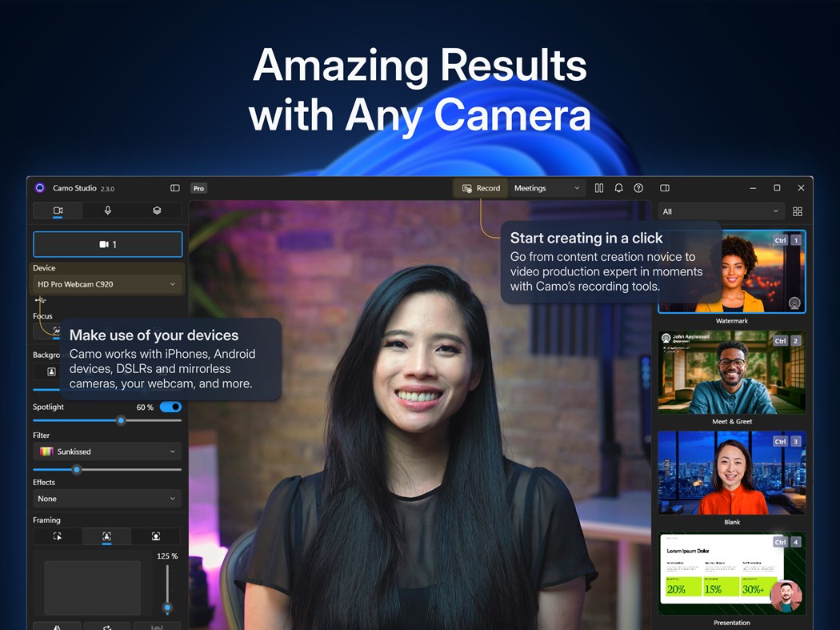Open the Meetings mode dropdown
The image size is (840, 630).
[x=547, y=188]
